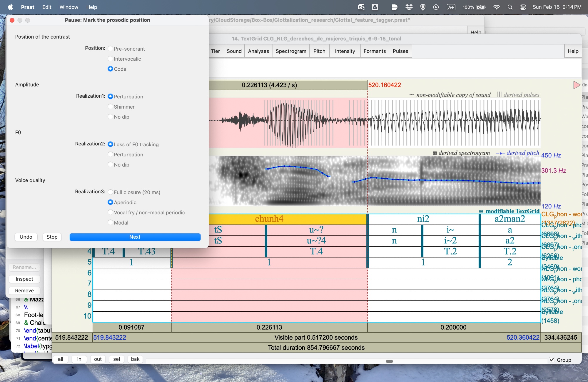The width and height of the screenshot is (588, 382).
Task: Open the Edit menu in menu bar
Action: (47, 7)
